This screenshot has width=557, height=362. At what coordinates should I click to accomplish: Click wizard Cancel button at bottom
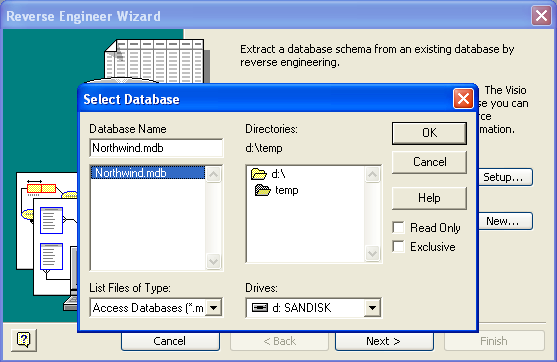[x=170, y=341]
